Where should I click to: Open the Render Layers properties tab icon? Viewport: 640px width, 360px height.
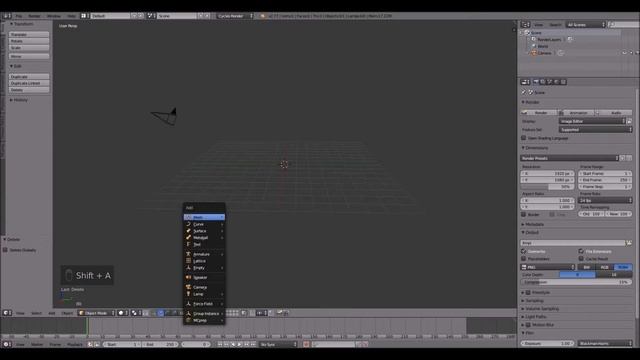542,82
